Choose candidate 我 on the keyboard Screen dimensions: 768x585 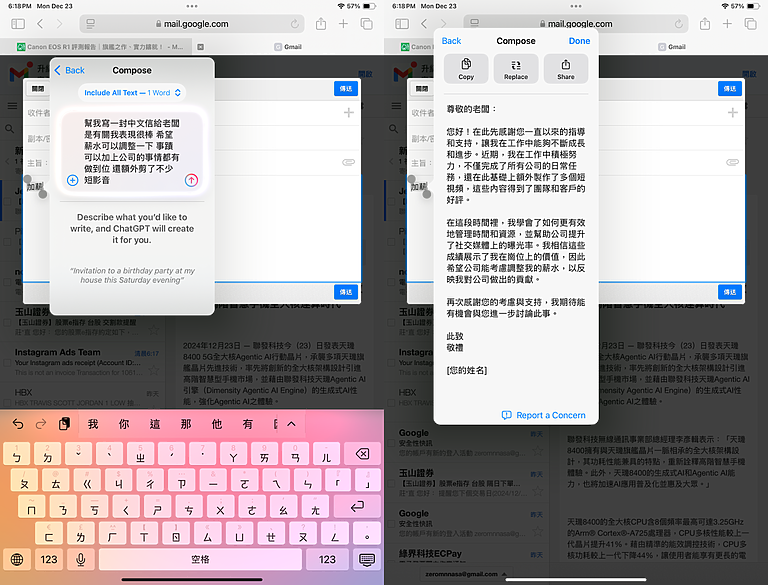93,424
